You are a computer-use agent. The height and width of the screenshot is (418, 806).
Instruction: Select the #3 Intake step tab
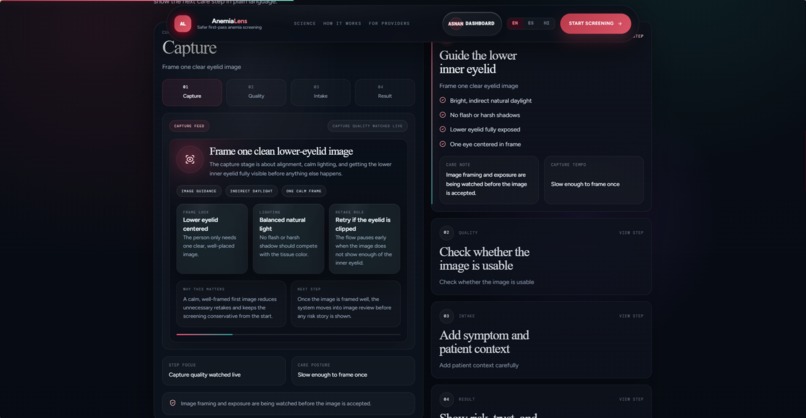click(320, 93)
